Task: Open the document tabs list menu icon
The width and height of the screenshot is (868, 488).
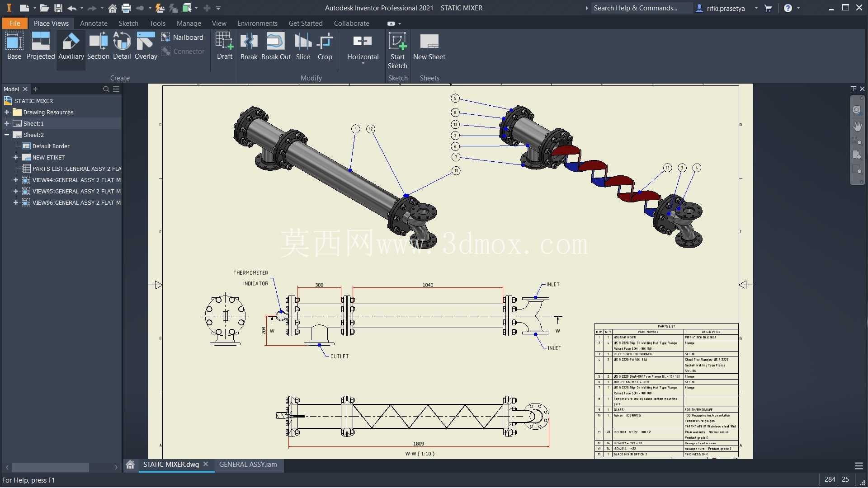Action: tap(859, 466)
